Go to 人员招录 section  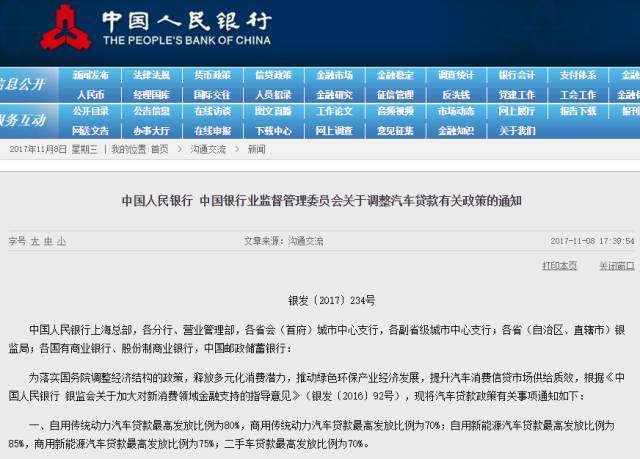[x=273, y=95]
